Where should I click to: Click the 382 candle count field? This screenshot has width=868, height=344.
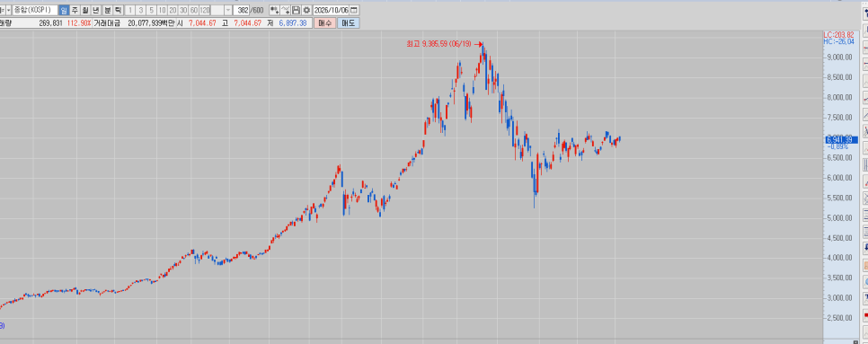[242, 10]
